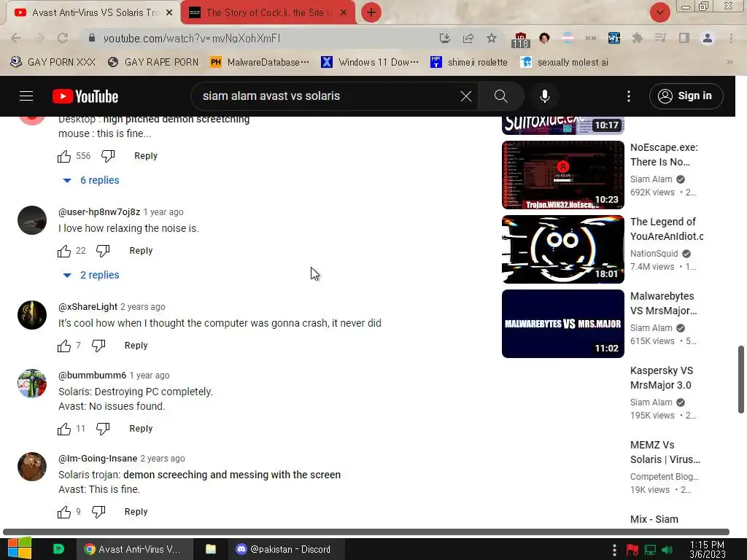Close The Story of Cock.li tab

pyautogui.click(x=344, y=13)
